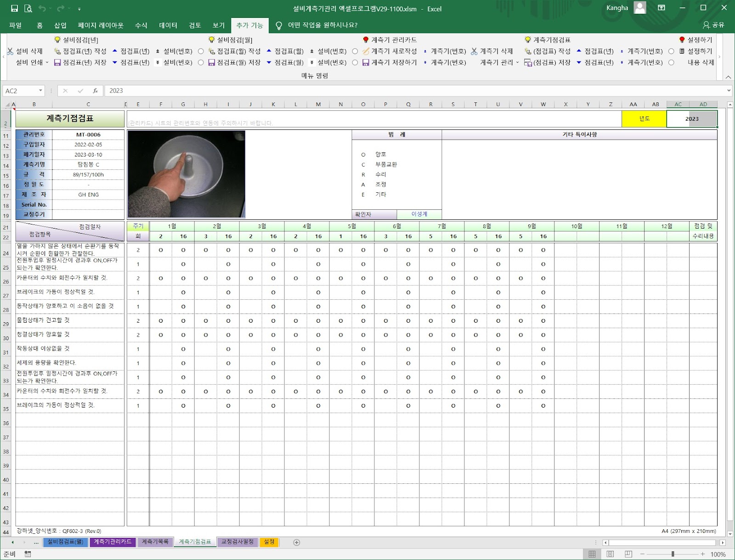Click the 계측기 삭제 scissors icon
Viewport: 735px width, 560px height.
475,51
